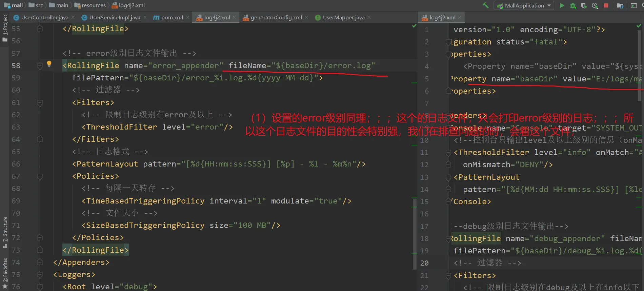Image resolution: width=644 pixels, height=291 pixels.
Task: Toggle the Structure side panel
Action: 5,231
